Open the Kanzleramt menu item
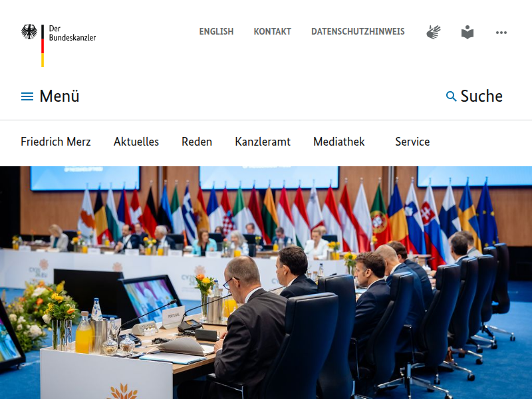Image resolution: width=532 pixels, height=399 pixels. (x=263, y=142)
